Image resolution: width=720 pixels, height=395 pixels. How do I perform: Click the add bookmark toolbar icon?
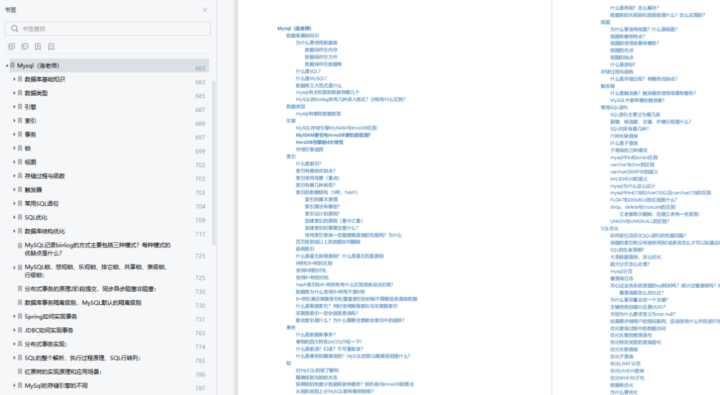click(38, 46)
